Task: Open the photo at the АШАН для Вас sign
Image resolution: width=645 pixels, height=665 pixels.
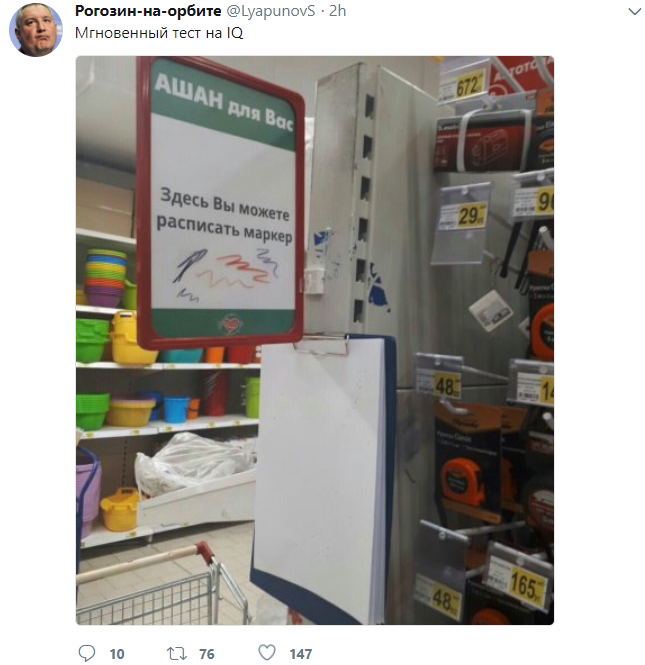Action: coord(221,202)
